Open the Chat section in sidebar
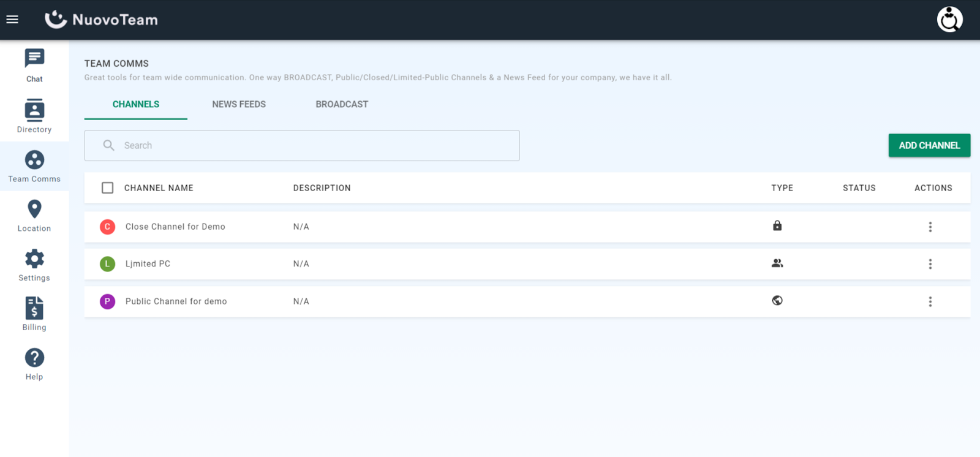Screen dimensions: 980x457 click(34, 66)
